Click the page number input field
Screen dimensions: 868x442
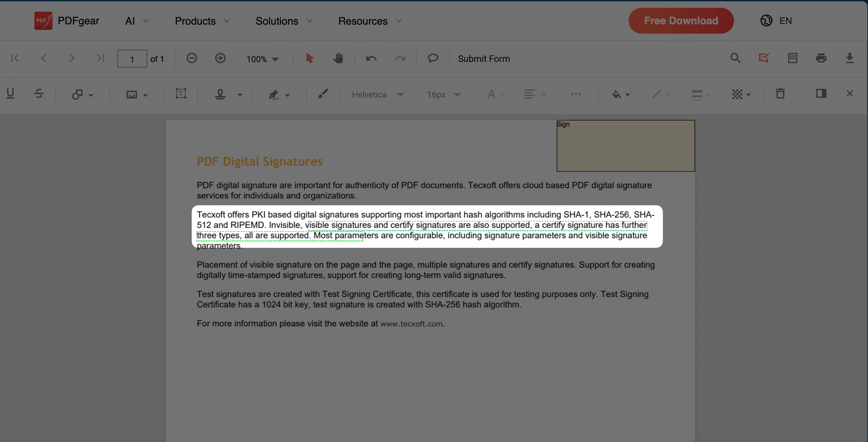(x=131, y=58)
